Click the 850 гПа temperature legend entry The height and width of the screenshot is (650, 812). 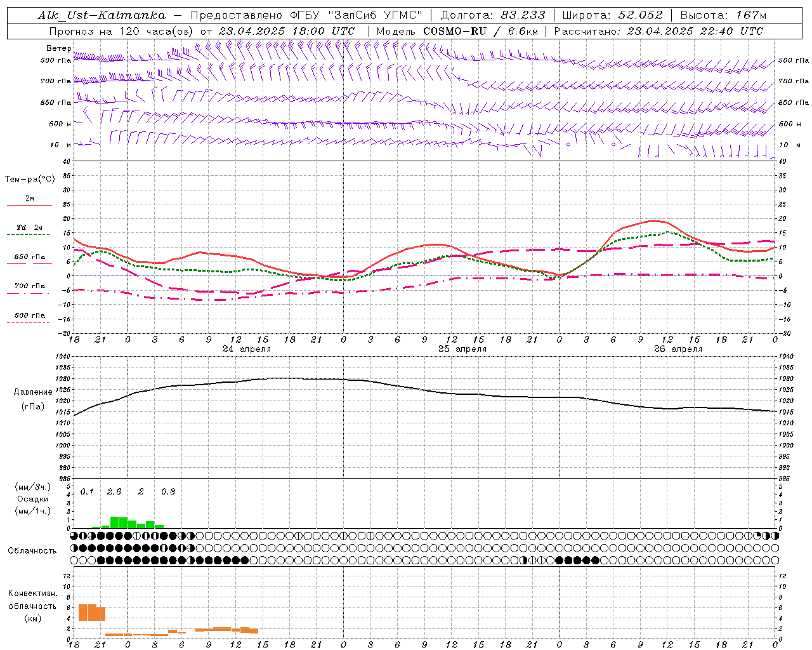pos(30,257)
